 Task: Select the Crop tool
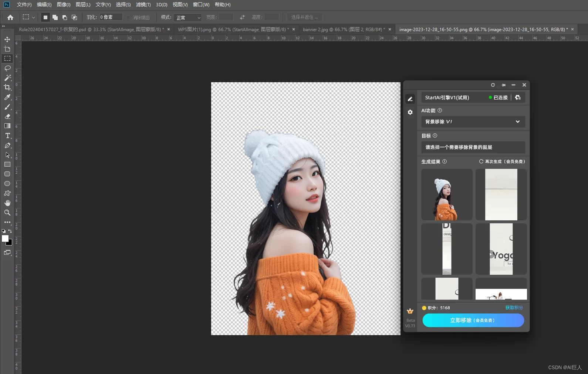tap(7, 87)
